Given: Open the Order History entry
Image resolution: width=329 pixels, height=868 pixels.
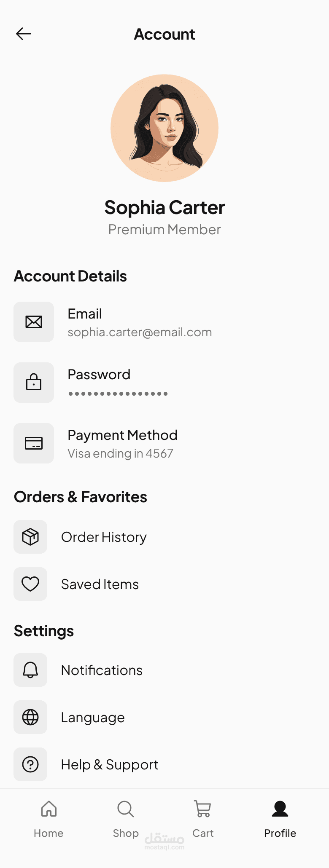Looking at the screenshot, I should pyautogui.click(x=104, y=537).
